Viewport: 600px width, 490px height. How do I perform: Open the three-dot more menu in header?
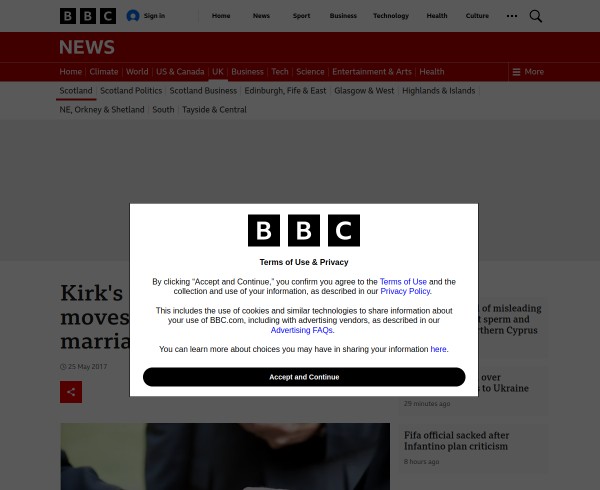pos(512,16)
